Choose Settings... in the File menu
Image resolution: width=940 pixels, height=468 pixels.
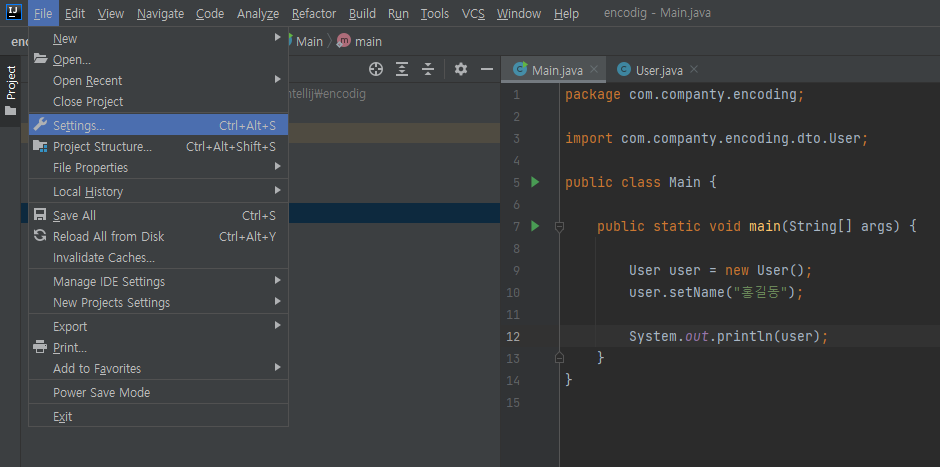158,125
